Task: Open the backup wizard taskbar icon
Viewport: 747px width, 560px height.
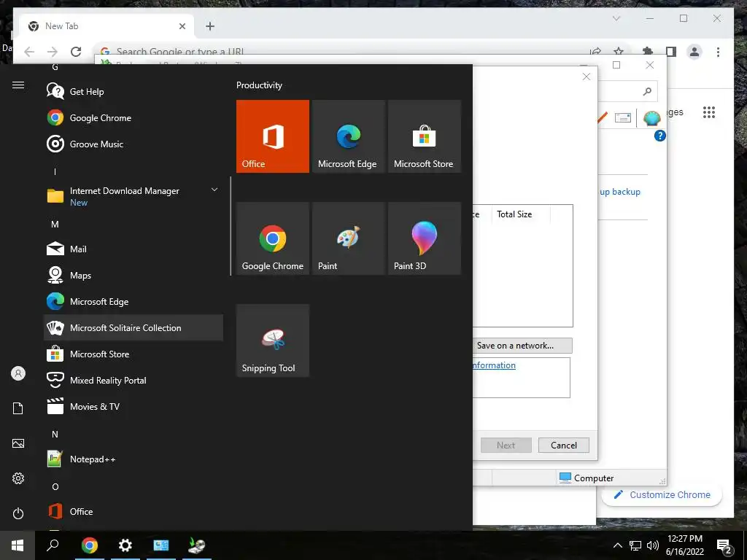Action: coord(196,545)
